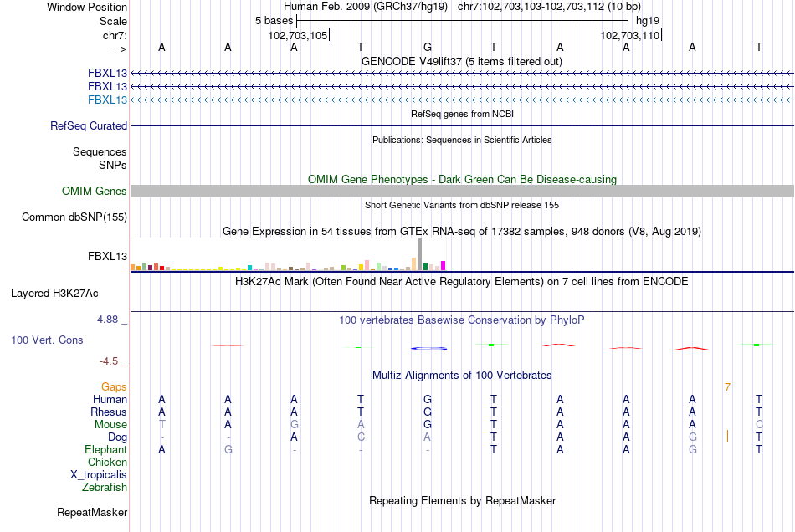Click the Window Position label
This screenshot has height=532, width=795.
(x=87, y=7)
